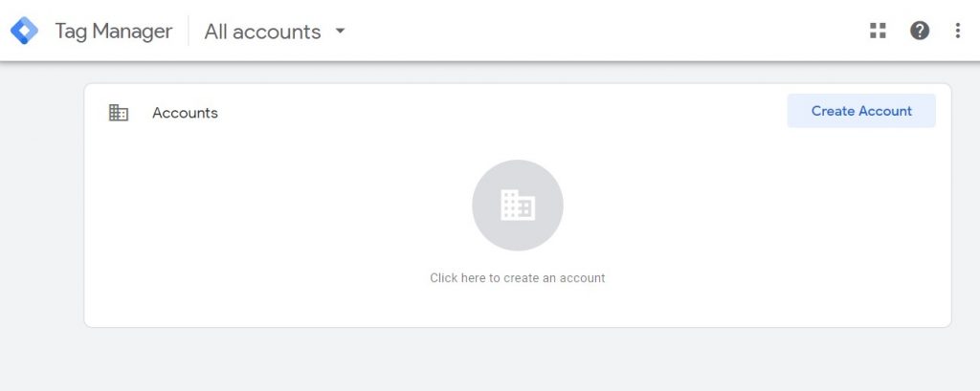The height and width of the screenshot is (391, 980).
Task: Open the three-dot more options menu
Action: [957, 31]
